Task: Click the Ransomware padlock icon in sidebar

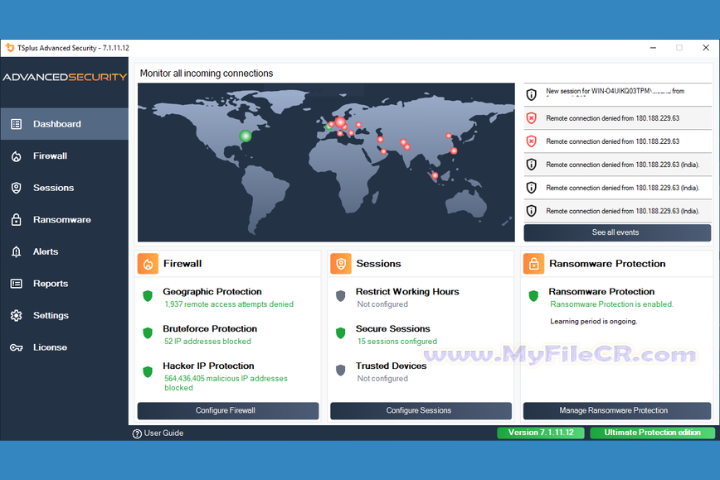Action: coord(16,220)
